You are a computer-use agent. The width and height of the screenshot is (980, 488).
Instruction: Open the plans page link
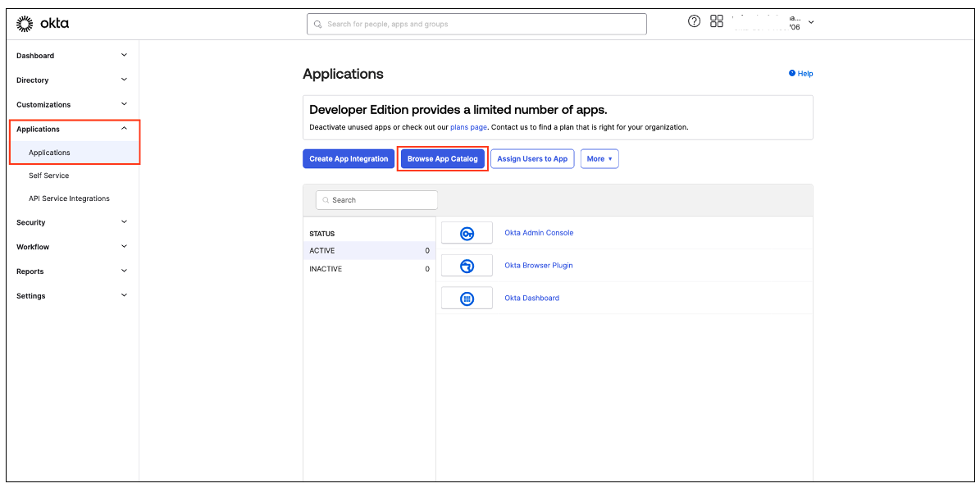click(468, 127)
